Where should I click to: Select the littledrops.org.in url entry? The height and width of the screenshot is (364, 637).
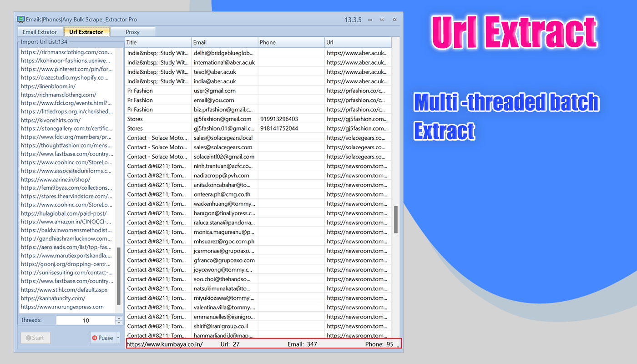67,111
